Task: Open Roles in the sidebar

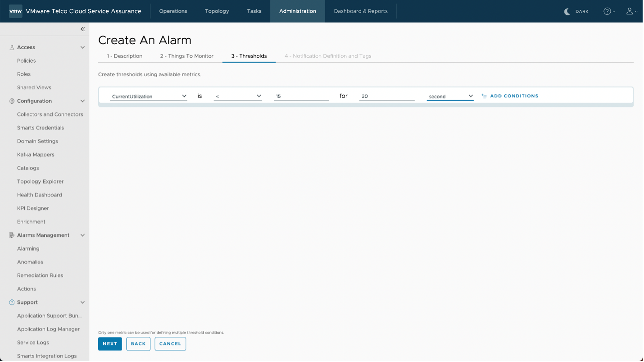Action: (24, 74)
